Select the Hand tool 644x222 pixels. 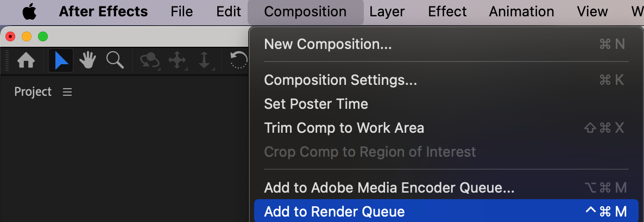(x=88, y=60)
